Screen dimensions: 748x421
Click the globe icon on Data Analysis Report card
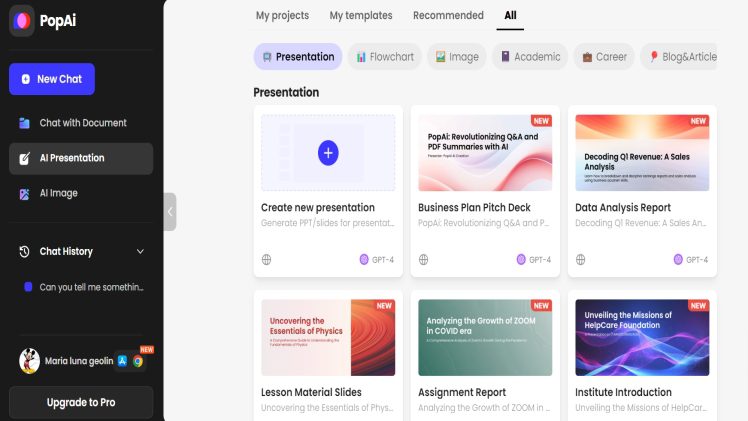pyautogui.click(x=581, y=259)
